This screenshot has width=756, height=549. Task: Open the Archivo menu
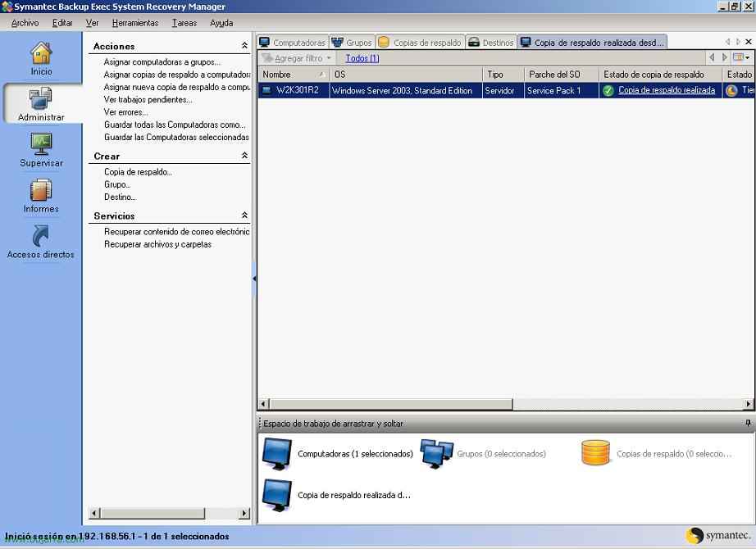coord(25,23)
